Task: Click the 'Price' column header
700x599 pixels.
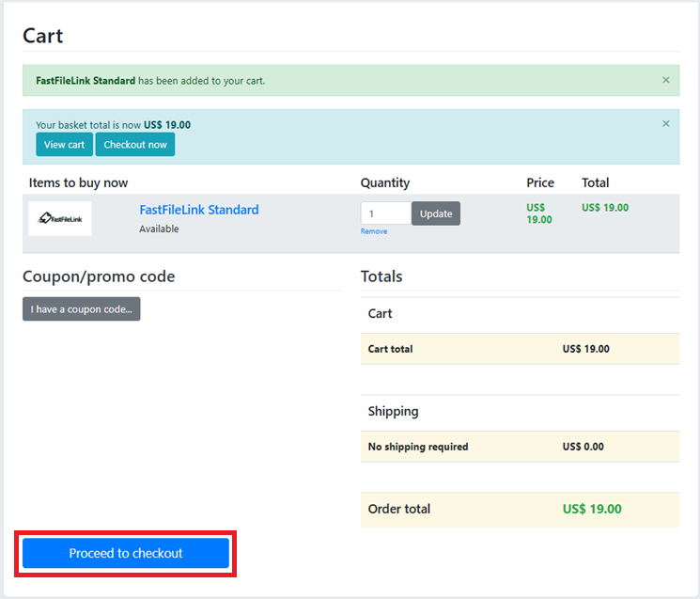Action: coord(540,182)
